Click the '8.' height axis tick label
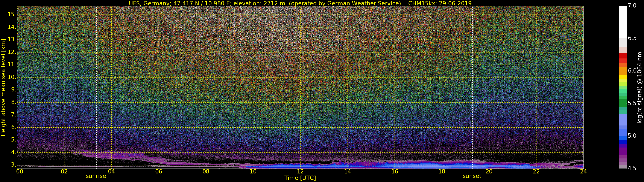This screenshot has height=182, width=644. click(x=14, y=102)
